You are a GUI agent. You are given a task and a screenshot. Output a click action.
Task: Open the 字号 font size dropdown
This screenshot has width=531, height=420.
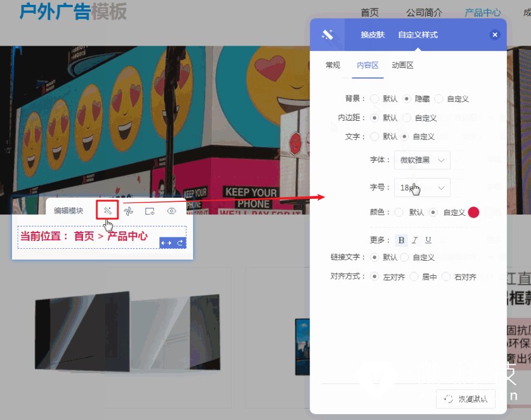click(422, 188)
